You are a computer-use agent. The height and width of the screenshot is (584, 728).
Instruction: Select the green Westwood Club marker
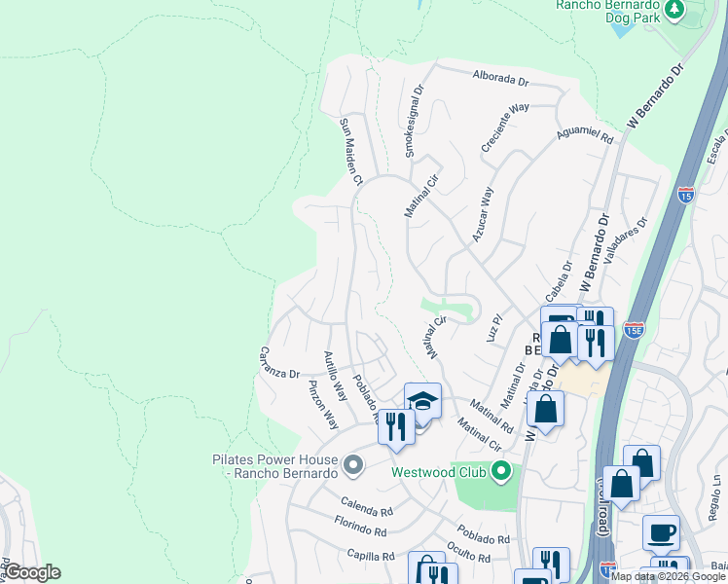click(x=501, y=472)
